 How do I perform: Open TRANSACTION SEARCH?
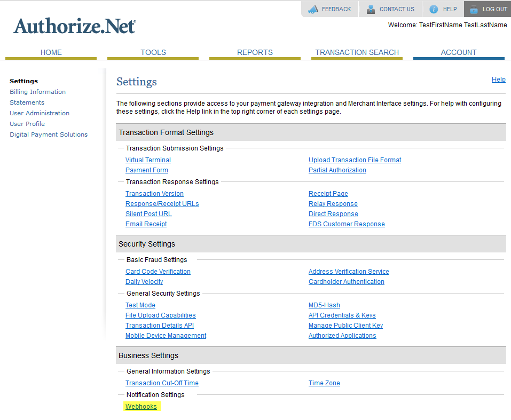tap(357, 52)
